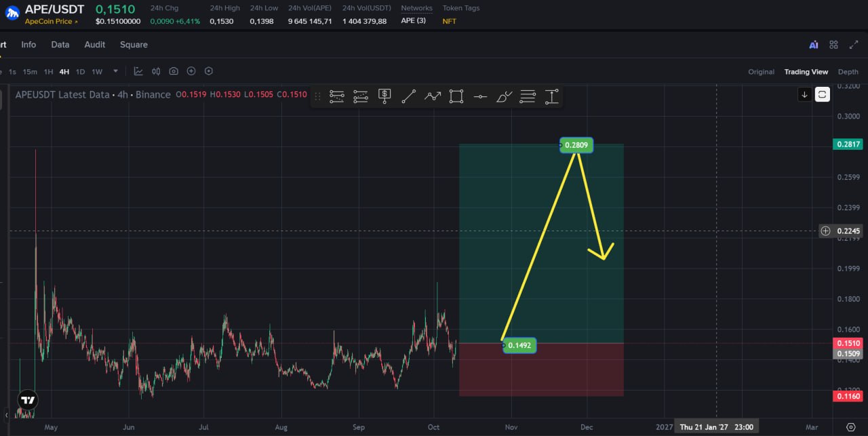
Task: Select the Original chart view
Action: (x=761, y=72)
